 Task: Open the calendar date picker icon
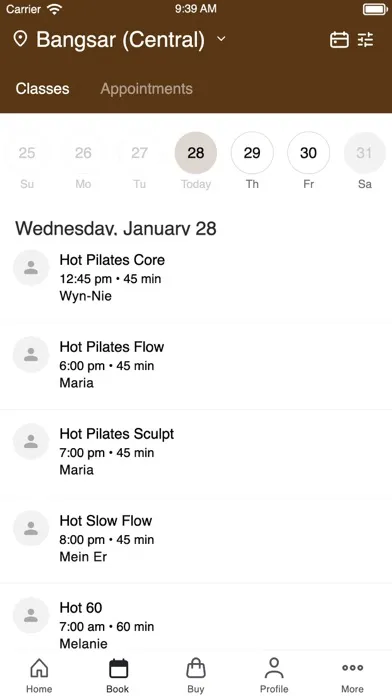click(x=339, y=40)
